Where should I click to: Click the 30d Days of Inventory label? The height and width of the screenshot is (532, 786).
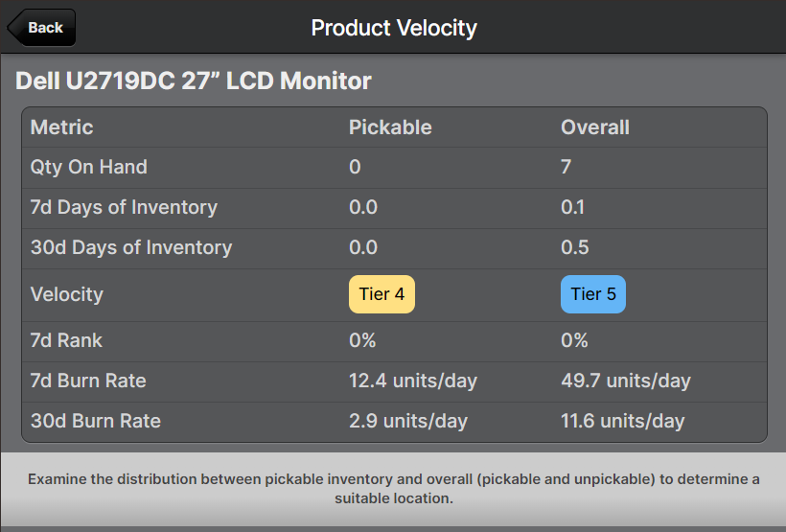131,247
